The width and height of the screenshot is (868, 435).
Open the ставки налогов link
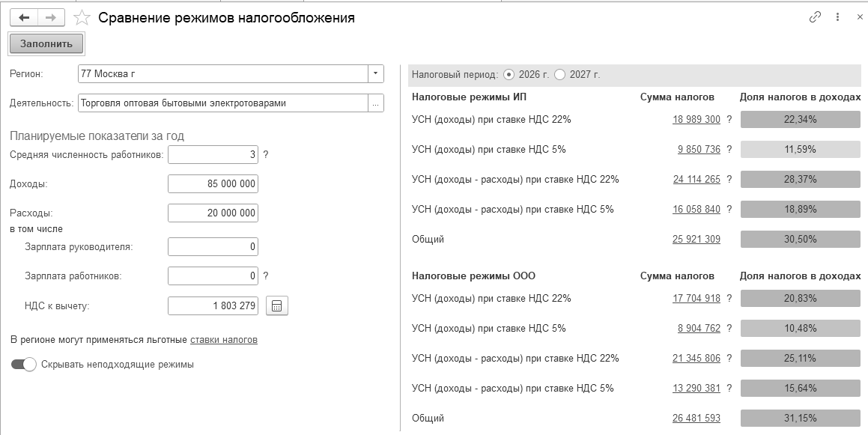(x=224, y=339)
